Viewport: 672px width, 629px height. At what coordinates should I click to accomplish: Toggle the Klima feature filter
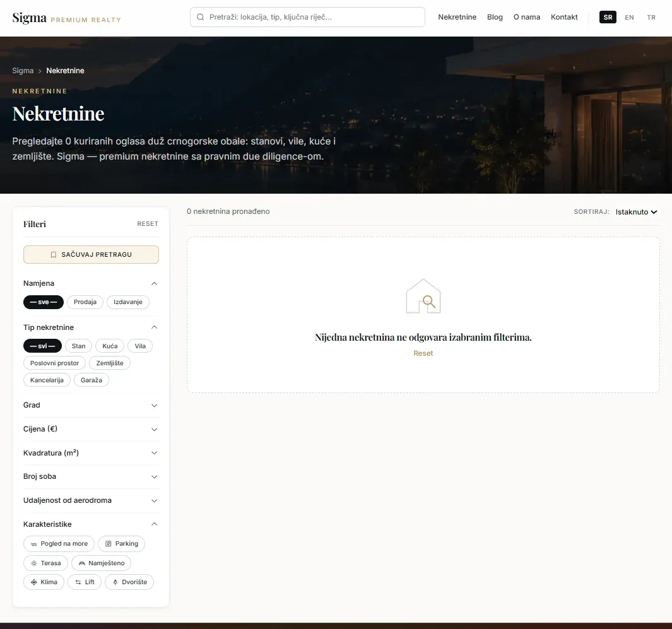click(44, 582)
